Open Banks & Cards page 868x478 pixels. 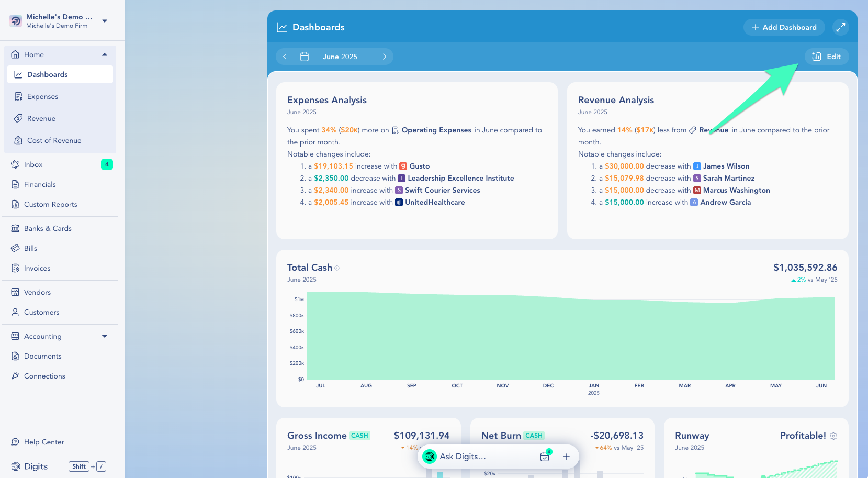point(48,228)
